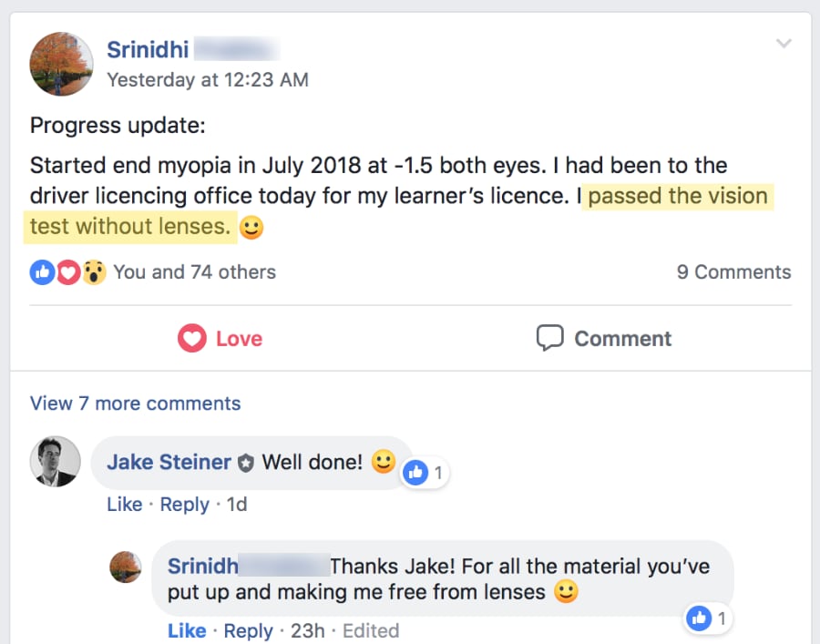Viewport: 820px width, 644px height.
Task: Open the 9 Comments link
Action: [733, 271]
